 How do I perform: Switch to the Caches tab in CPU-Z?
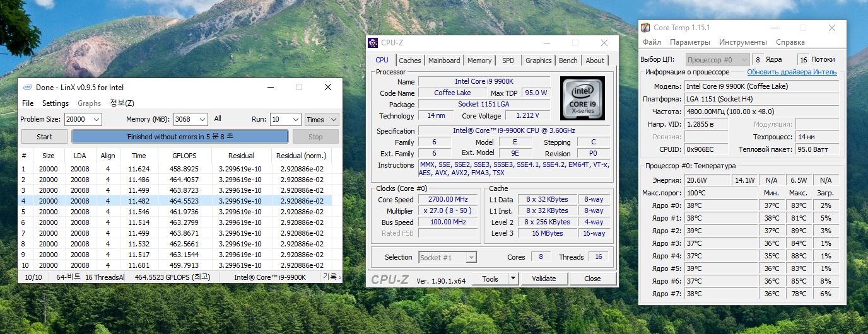click(x=409, y=60)
